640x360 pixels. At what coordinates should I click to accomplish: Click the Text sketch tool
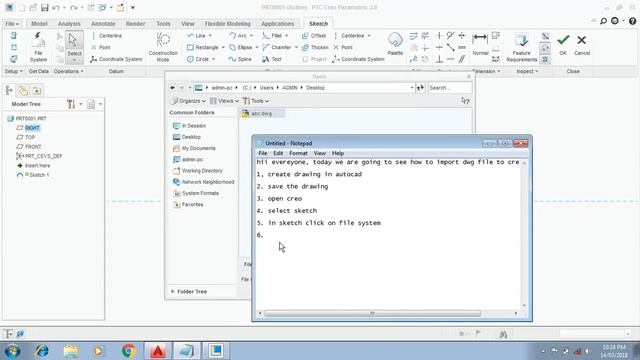tap(272, 59)
